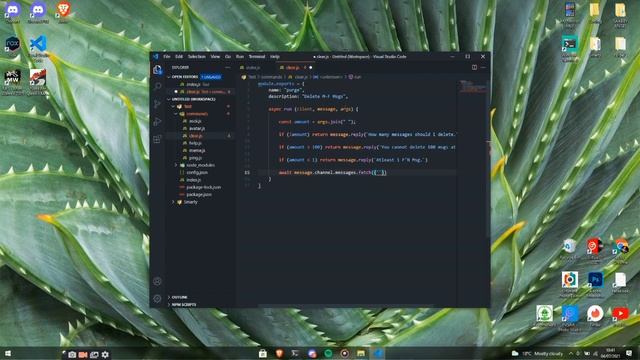Open the File menu
Viewport: 640px width, 360px height.
[x=167, y=57]
